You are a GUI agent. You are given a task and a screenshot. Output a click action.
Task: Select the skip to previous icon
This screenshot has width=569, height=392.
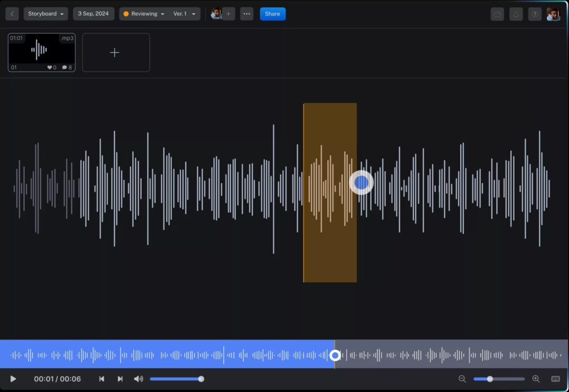pyautogui.click(x=102, y=379)
